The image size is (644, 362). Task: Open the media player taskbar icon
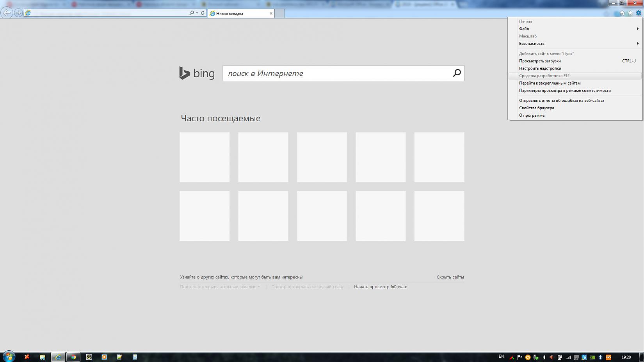(104, 357)
